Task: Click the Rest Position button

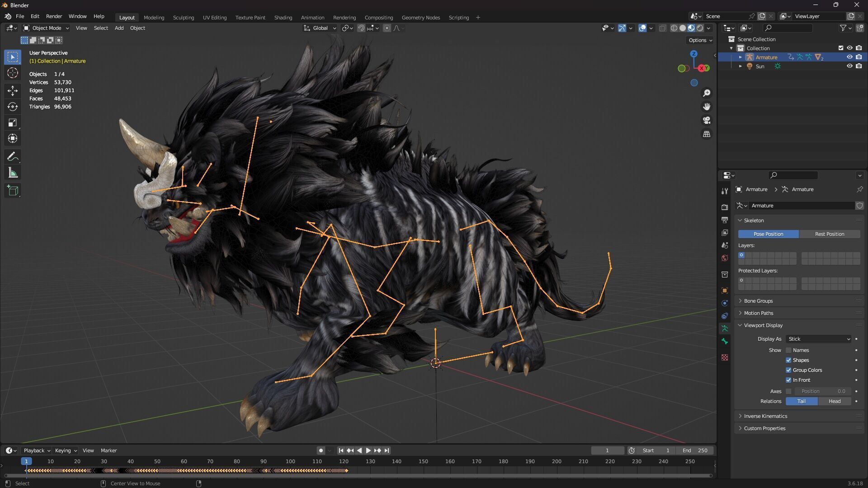Action: tap(830, 234)
